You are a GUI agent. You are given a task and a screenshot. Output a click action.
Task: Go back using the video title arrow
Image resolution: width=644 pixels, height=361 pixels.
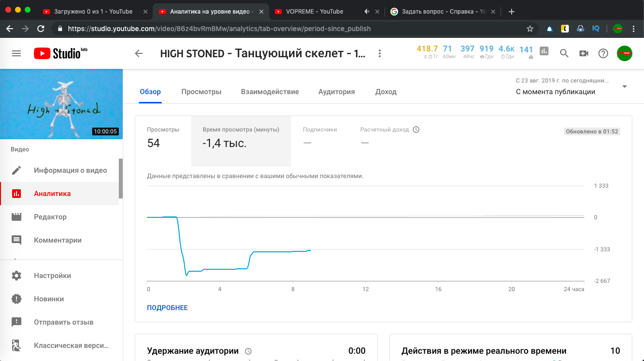tap(139, 53)
